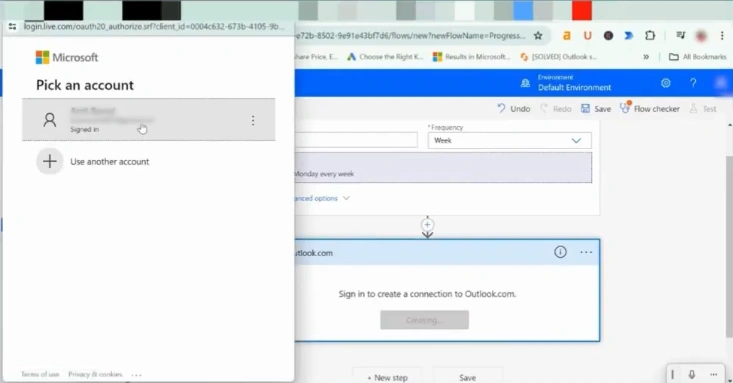The image size is (733, 383).
Task: Click Undo in the flow toolbar
Action: 513,108
